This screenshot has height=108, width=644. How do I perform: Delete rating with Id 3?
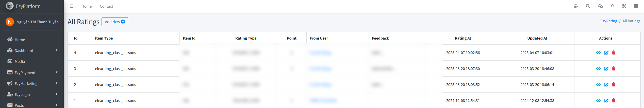(614, 68)
